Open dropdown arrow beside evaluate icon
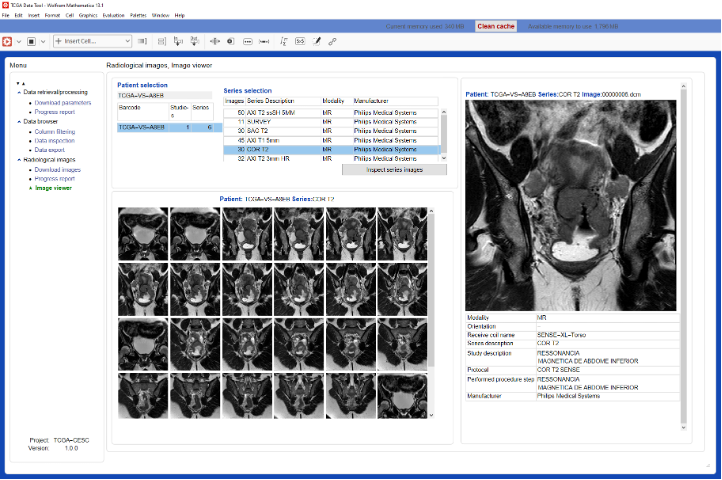722x480 pixels. pos(18,41)
